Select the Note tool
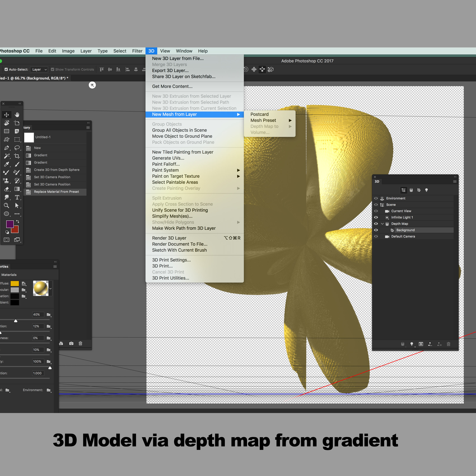The height and width of the screenshot is (476, 476). (x=17, y=131)
